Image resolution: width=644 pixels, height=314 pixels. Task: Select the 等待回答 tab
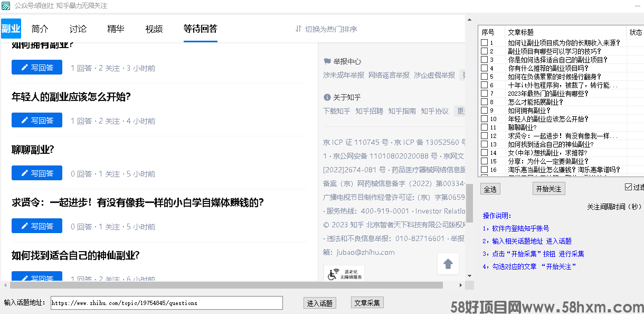pos(200,29)
